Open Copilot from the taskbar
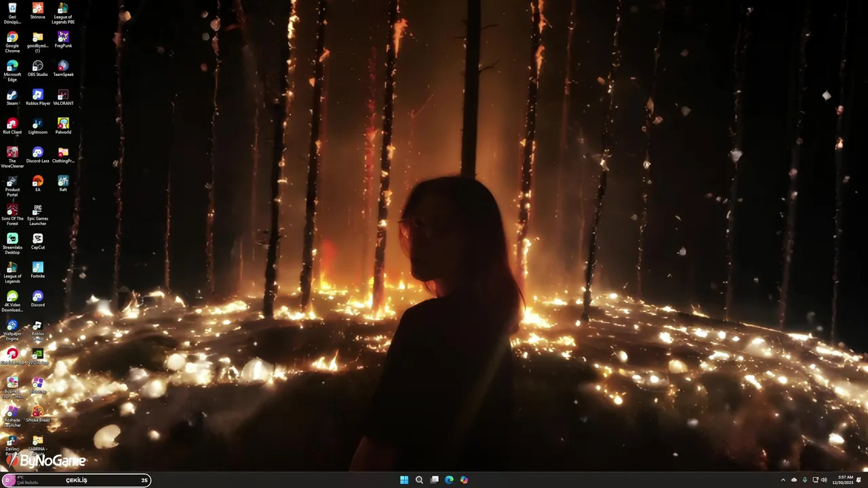The width and height of the screenshot is (868, 488). [464, 480]
